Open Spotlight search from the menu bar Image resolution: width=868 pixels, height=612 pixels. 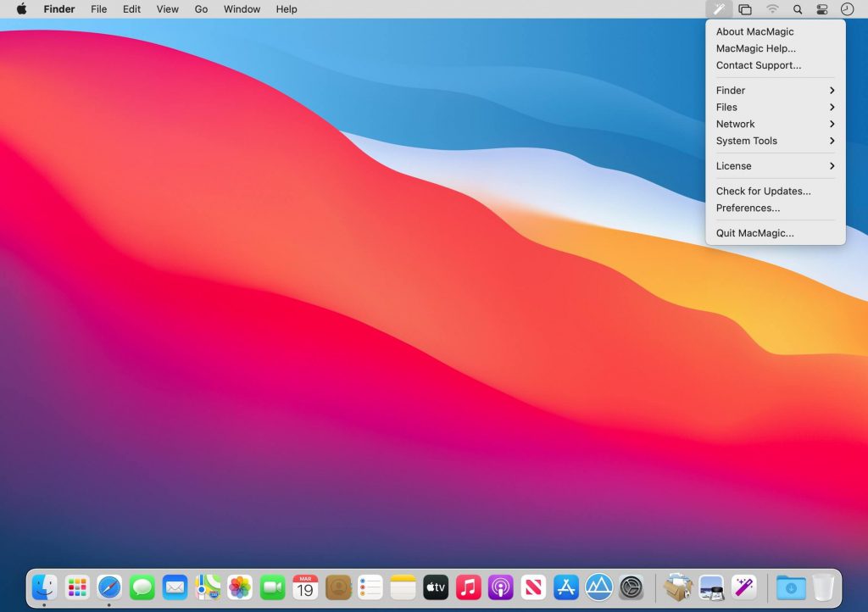point(798,9)
